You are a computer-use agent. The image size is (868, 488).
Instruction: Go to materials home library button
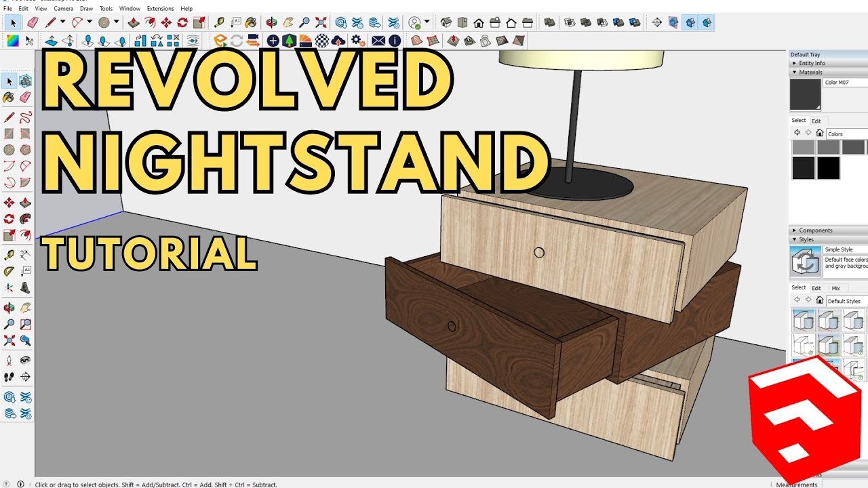820,133
